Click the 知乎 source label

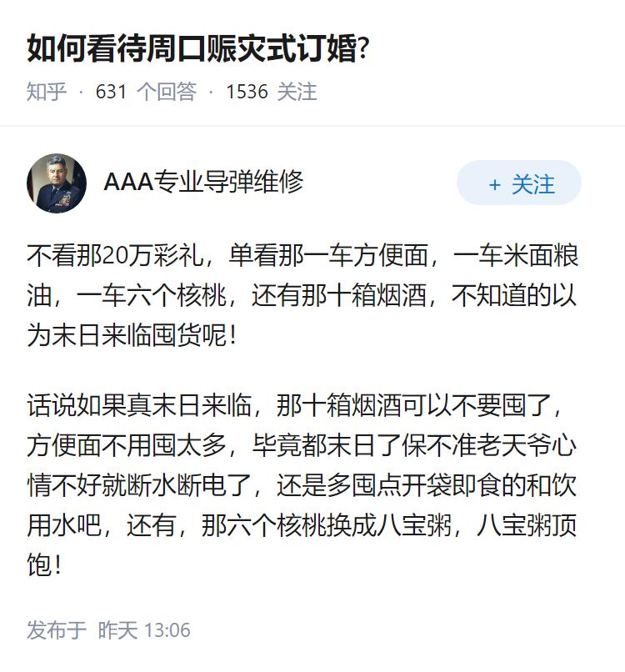(x=47, y=92)
